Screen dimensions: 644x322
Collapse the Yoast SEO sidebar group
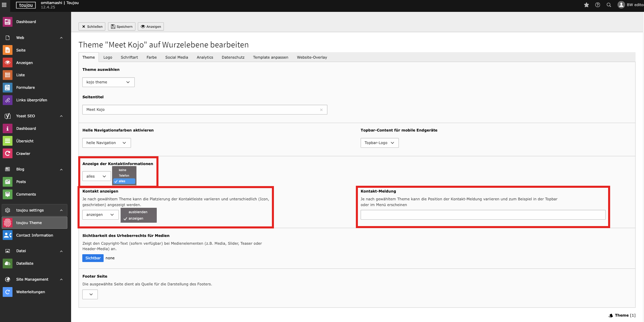[61, 116]
